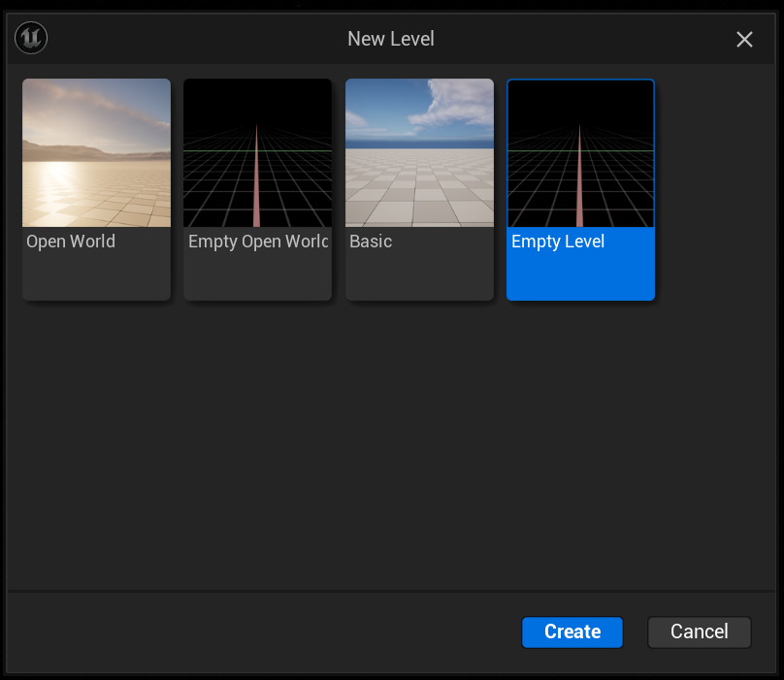Click the Basic template label text

pyautogui.click(x=370, y=241)
